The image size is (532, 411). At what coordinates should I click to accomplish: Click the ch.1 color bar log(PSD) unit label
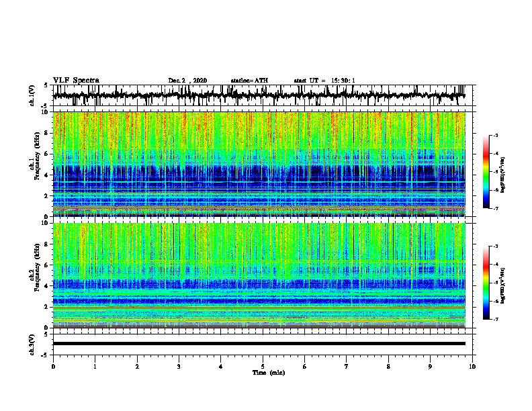pyautogui.click(x=503, y=175)
